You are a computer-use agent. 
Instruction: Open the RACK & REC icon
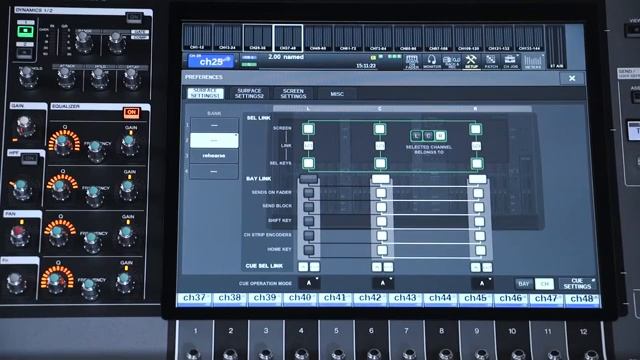tap(451, 62)
